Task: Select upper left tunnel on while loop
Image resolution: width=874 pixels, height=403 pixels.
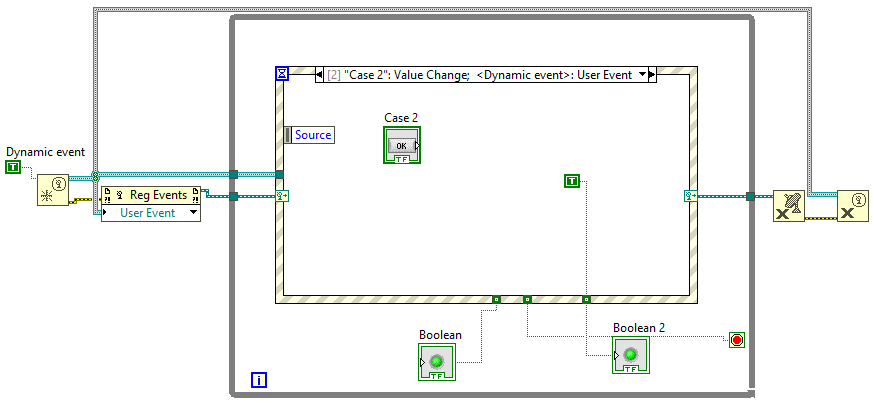Action: click(x=234, y=174)
